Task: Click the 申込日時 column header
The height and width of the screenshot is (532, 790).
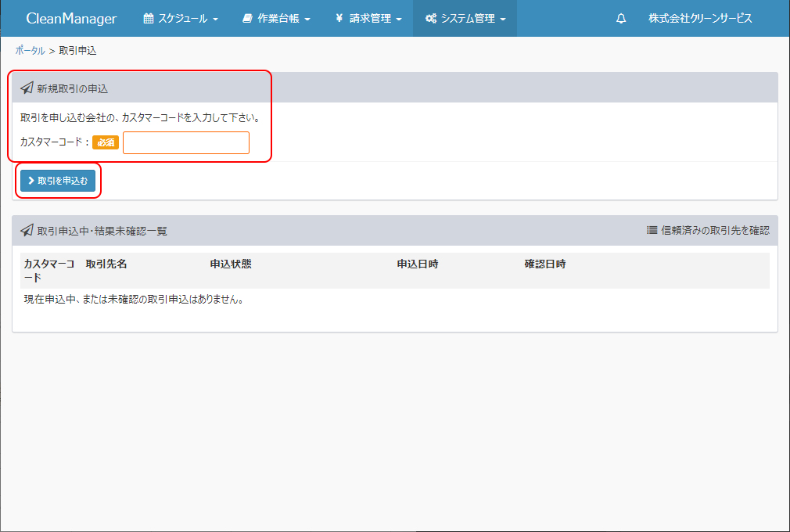Action: point(418,264)
